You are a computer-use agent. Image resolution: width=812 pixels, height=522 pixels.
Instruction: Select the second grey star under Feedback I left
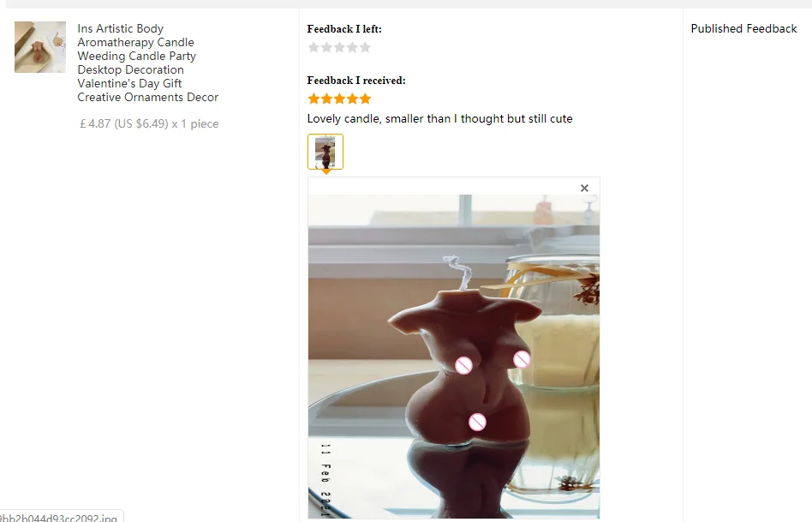click(326, 48)
